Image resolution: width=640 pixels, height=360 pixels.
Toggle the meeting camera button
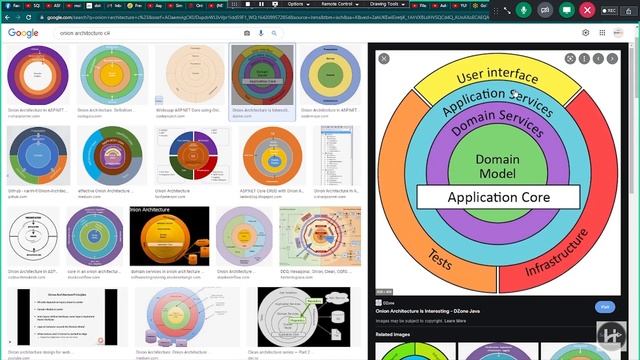(545, 10)
